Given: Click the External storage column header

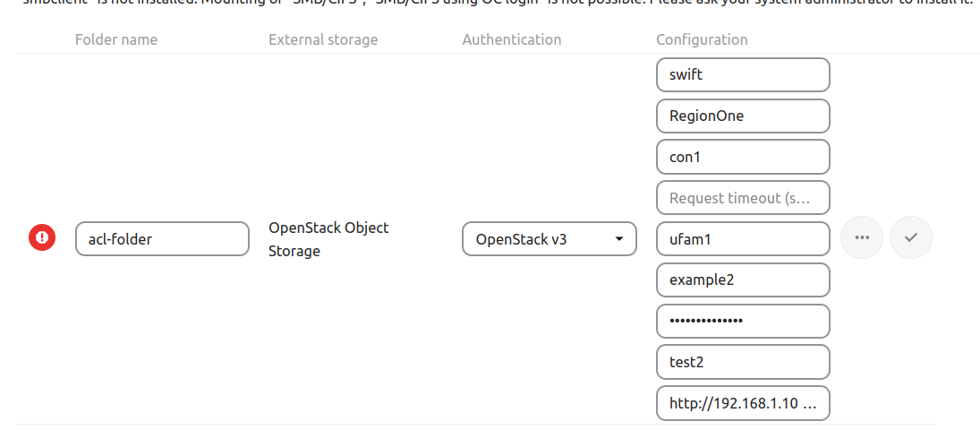Looking at the screenshot, I should pos(323,39).
